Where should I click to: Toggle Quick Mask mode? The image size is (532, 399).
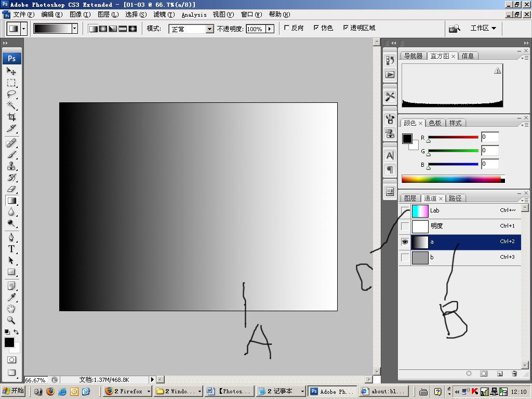tap(11, 360)
